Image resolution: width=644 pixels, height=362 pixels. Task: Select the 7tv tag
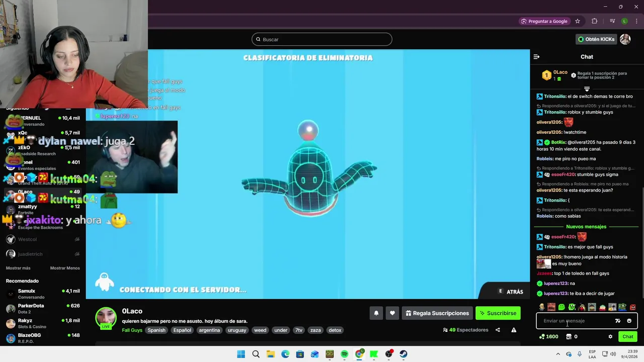point(299,330)
